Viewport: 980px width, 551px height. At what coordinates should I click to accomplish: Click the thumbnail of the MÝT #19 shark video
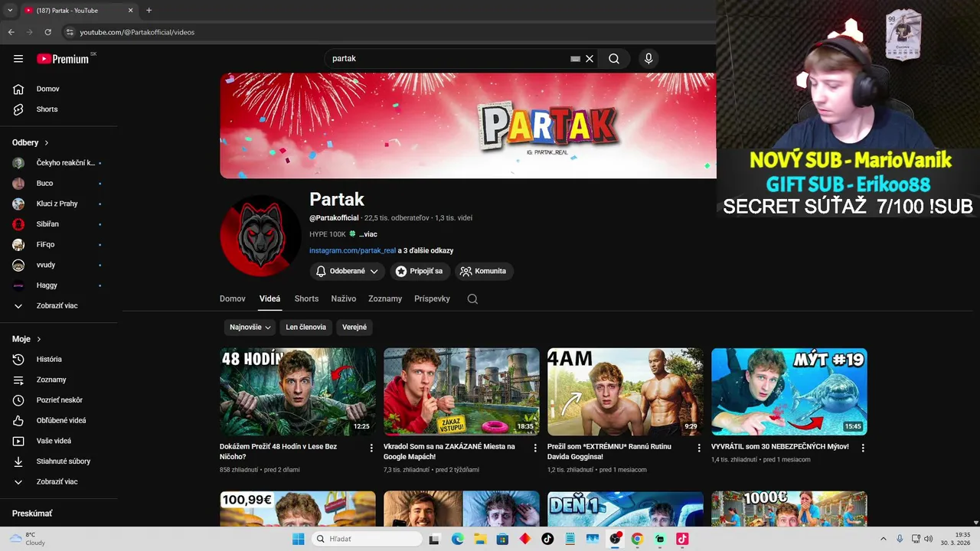(789, 392)
